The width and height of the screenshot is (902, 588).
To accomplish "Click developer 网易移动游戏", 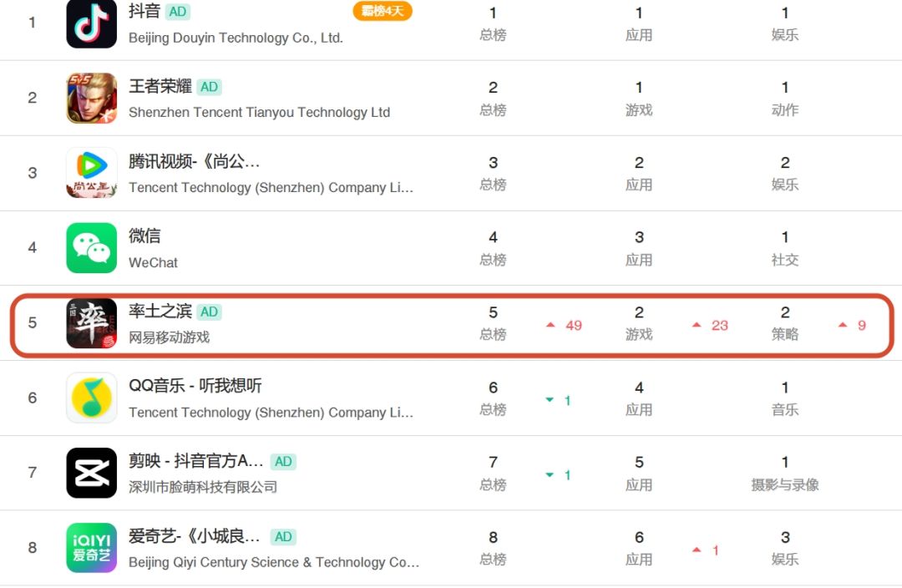I will (169, 337).
